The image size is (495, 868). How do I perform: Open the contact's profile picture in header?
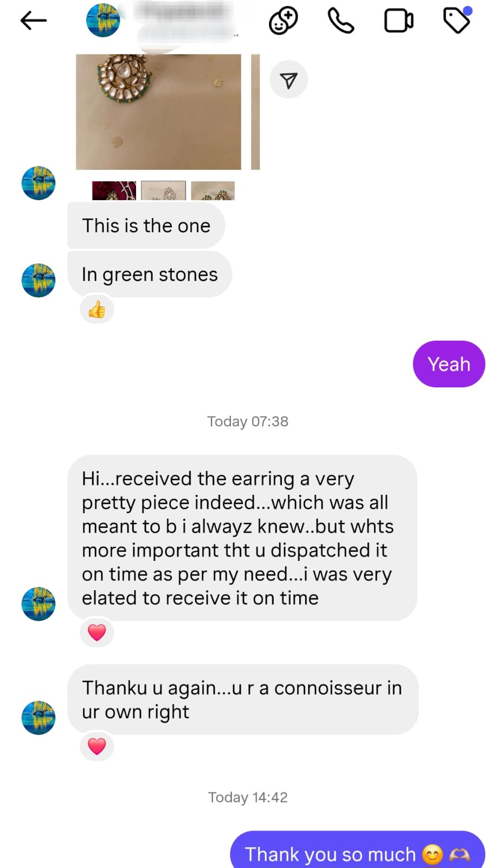point(103,21)
